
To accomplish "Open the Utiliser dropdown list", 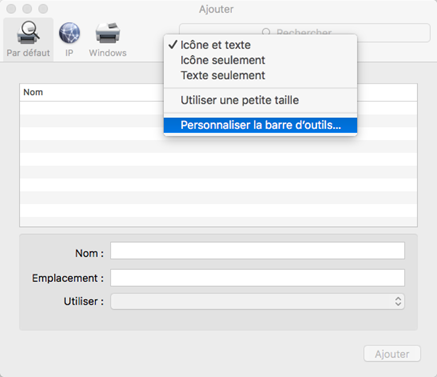I will coord(257,301).
